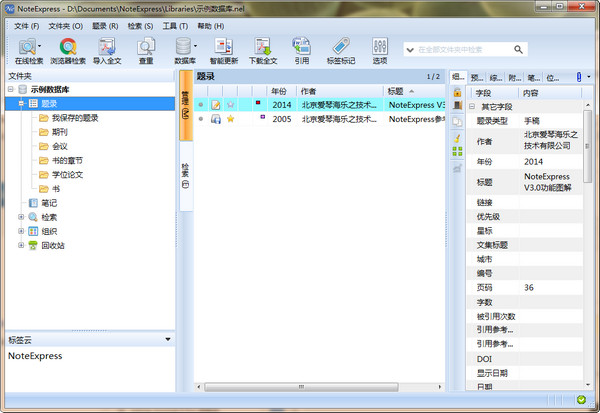This screenshot has width=600, height=413.
Task: Open the 文件夹 (O) menu
Action: pos(65,26)
